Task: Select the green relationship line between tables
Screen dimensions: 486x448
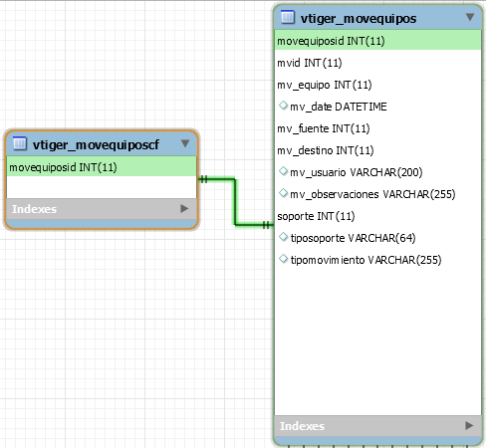Action: click(235, 202)
